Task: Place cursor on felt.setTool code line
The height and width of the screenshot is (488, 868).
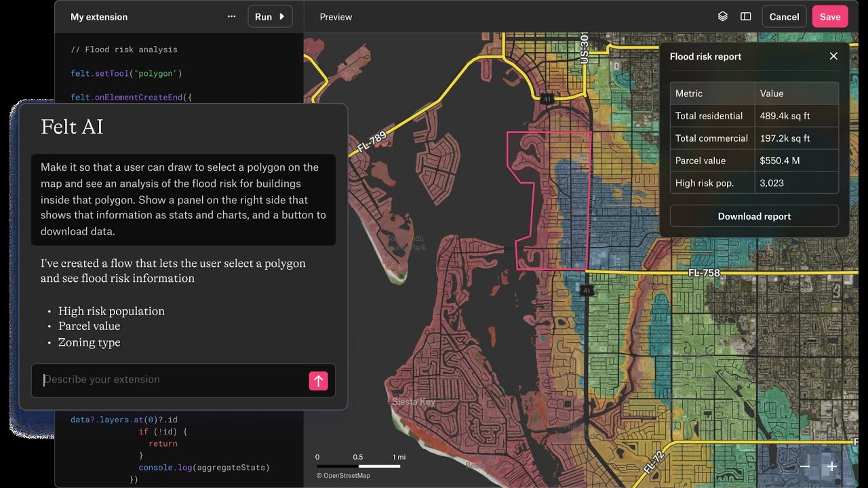Action: coord(126,73)
